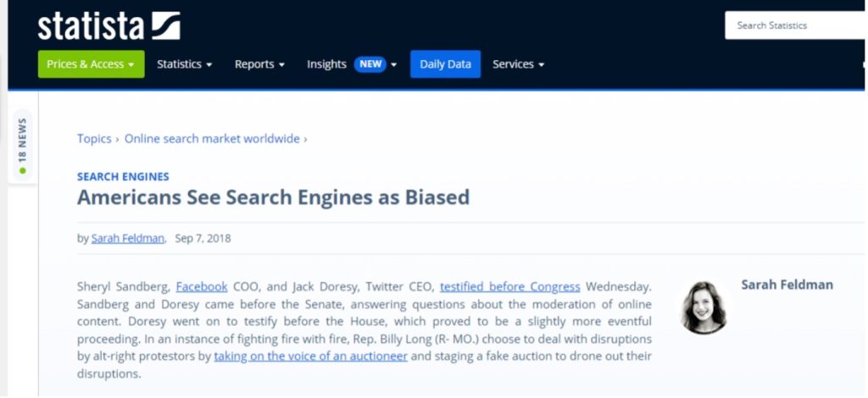This screenshot has width=868, height=398.
Task: Go to the Topics breadcrumb
Action: pyautogui.click(x=94, y=139)
